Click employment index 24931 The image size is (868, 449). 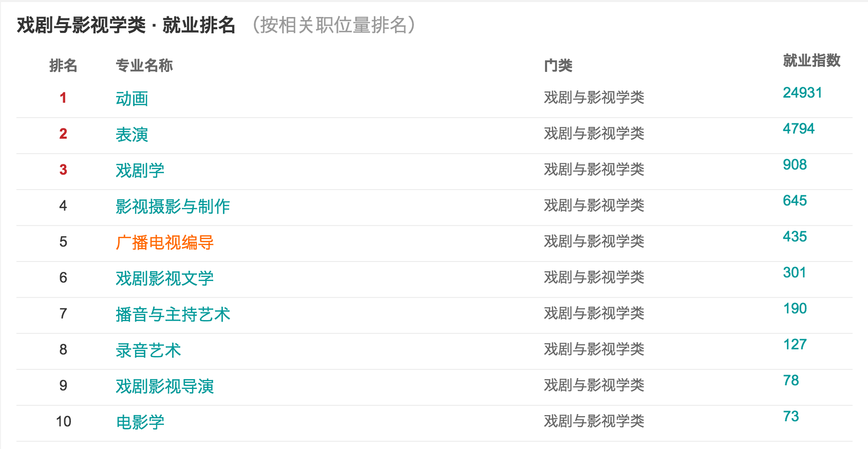coord(802,93)
